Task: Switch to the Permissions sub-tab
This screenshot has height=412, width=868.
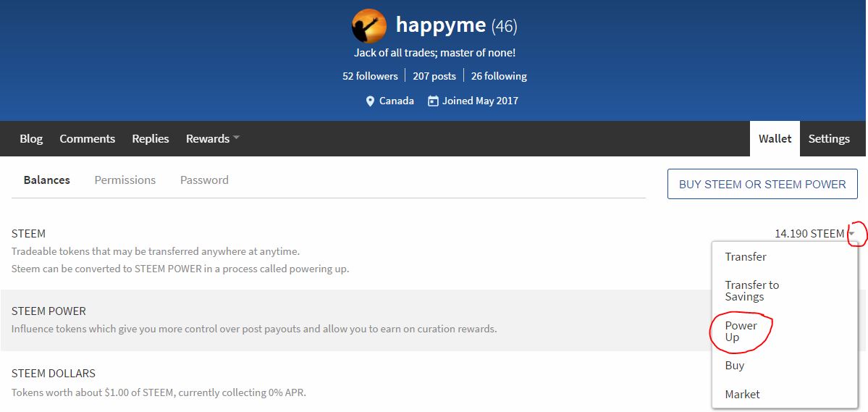Action: pyautogui.click(x=125, y=180)
